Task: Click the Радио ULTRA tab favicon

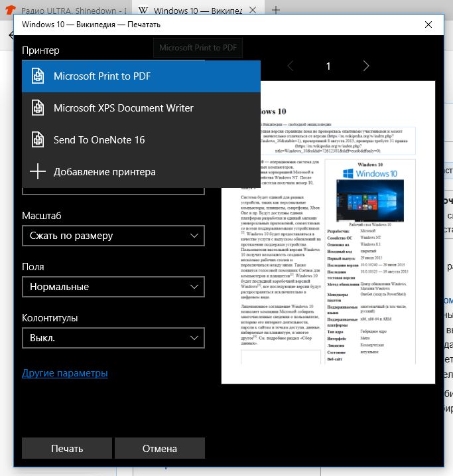Action: [x=11, y=11]
